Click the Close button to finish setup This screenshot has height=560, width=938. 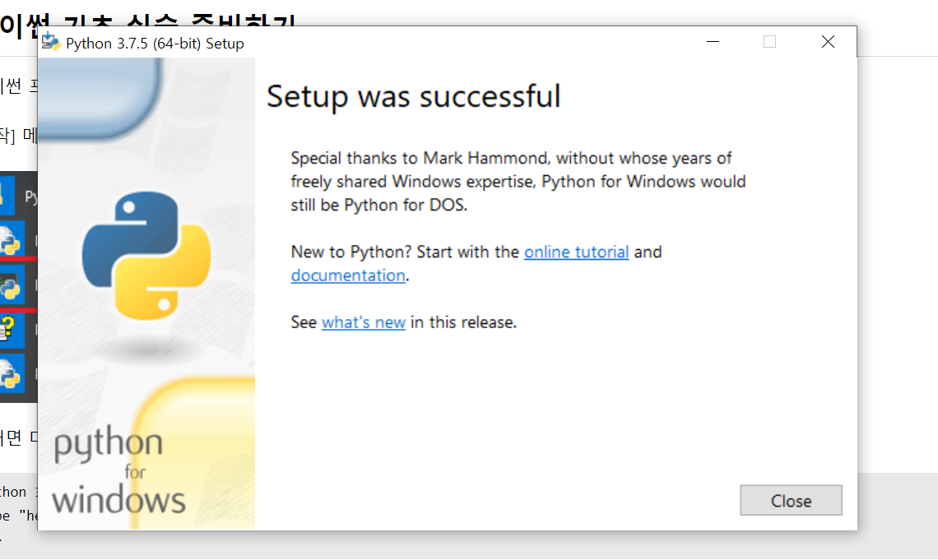(x=791, y=500)
